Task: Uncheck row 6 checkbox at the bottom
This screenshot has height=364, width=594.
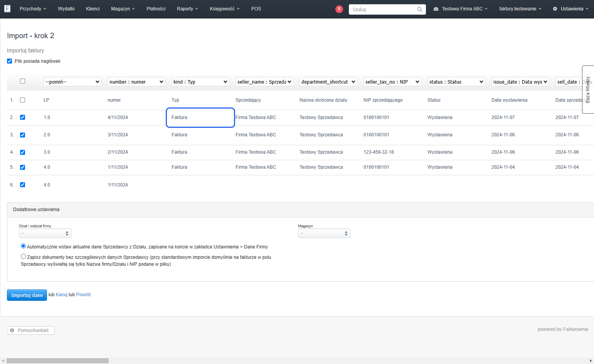Action: [x=22, y=185]
